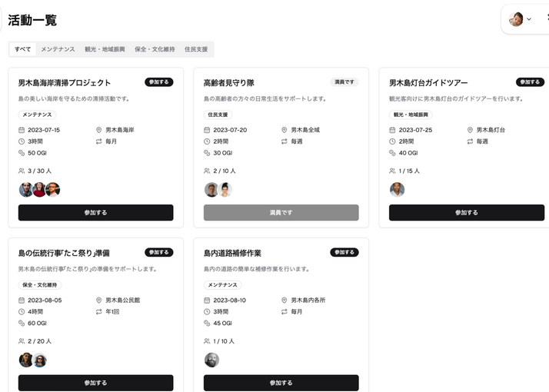Click location pin icon beside 男木島公民館
Screen dimensions: 549x392
click(x=98, y=300)
